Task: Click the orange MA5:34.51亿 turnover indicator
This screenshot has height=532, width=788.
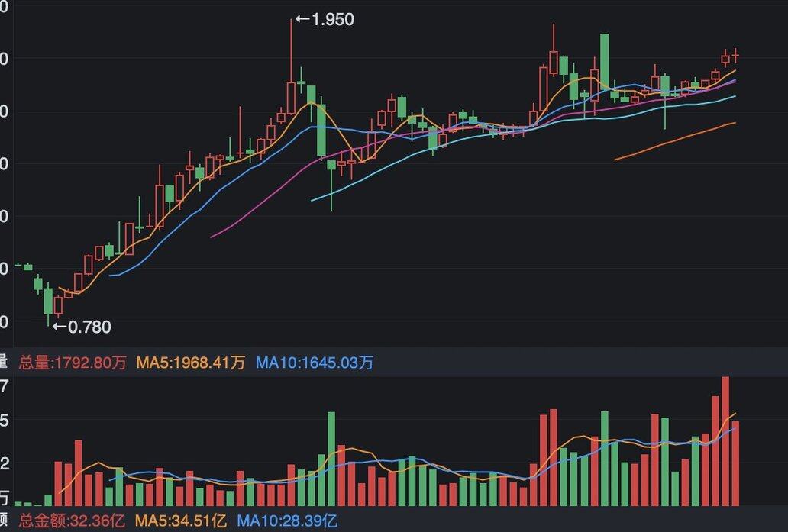Action: 180,522
